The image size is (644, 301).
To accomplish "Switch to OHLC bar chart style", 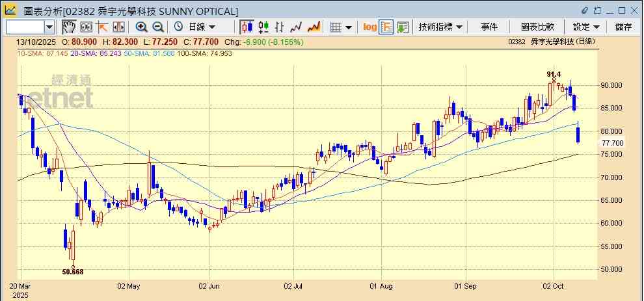I will pos(280,27).
